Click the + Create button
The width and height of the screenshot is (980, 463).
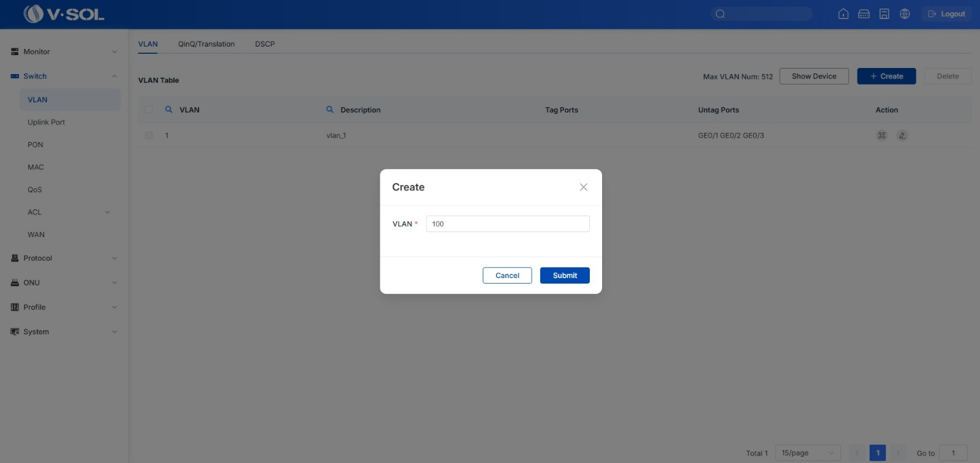coord(886,77)
